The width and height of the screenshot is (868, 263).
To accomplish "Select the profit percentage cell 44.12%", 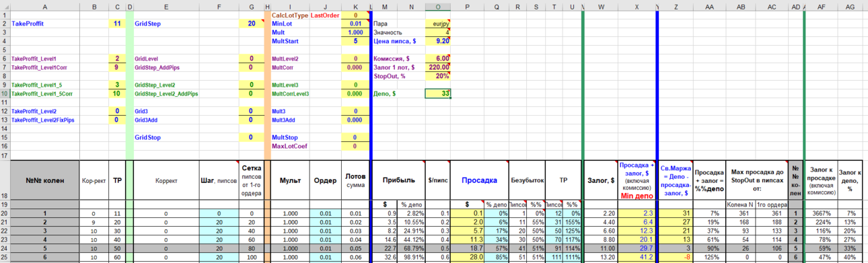I will (411, 239).
